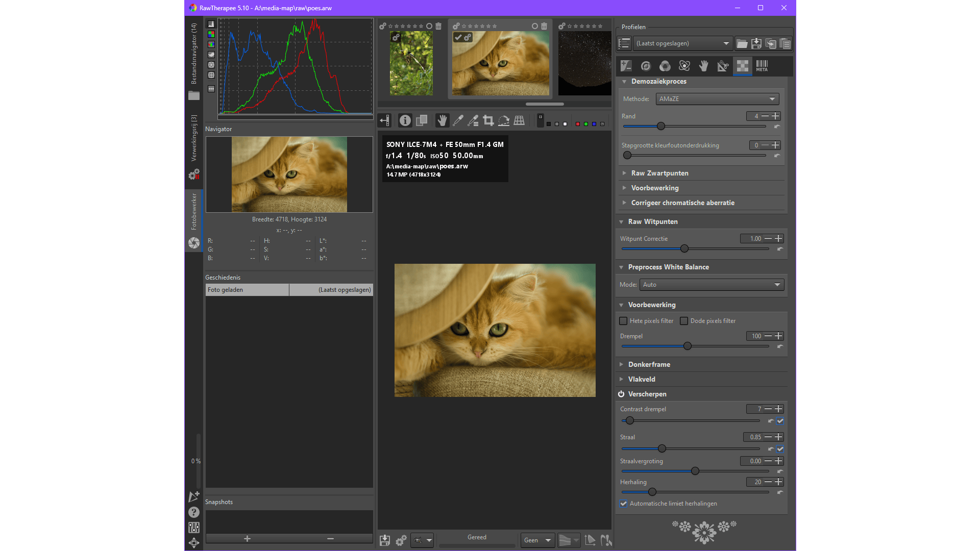Open the Methode AMaZE dropdown
Viewport: 980px width, 551px height.
717,99
